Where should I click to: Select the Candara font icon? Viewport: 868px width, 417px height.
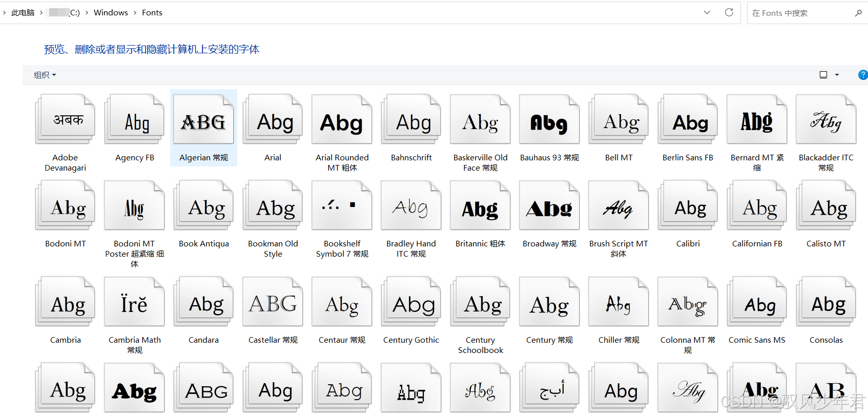(203, 301)
